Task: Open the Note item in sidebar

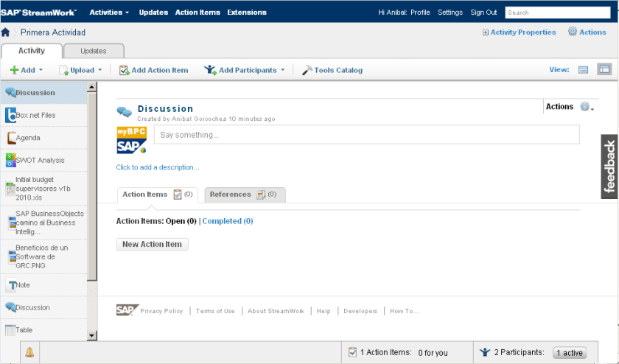Action: 23,285
